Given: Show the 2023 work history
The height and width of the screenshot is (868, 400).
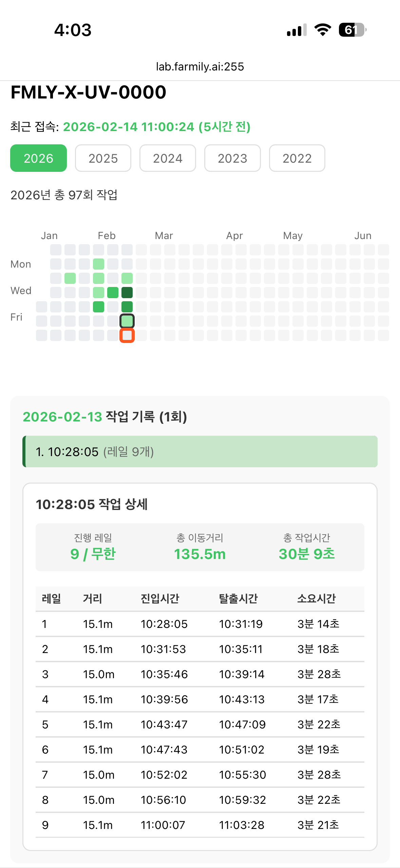Looking at the screenshot, I should click(232, 158).
